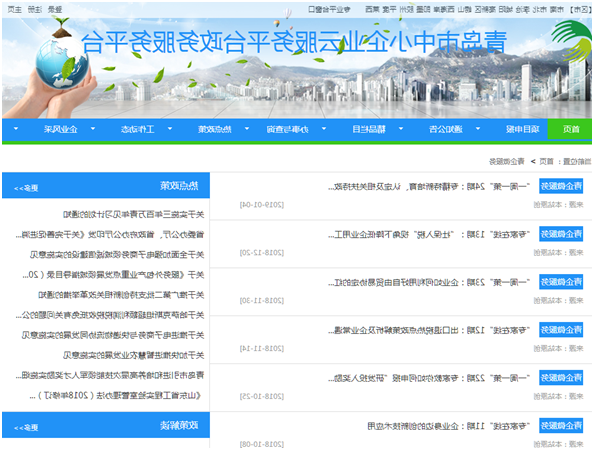Image resolution: width=594 pixels, height=450 pixels.
Task: Click the date 2019-01-04
Action: tap(261, 205)
